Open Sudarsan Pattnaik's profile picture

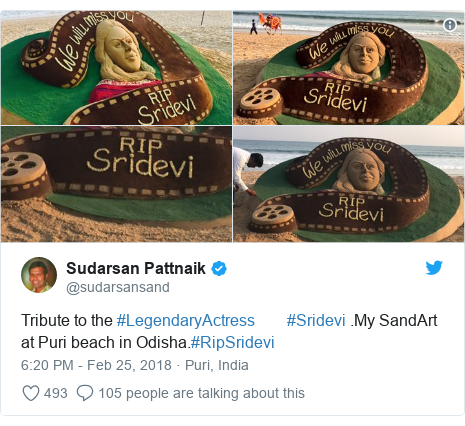tap(39, 275)
